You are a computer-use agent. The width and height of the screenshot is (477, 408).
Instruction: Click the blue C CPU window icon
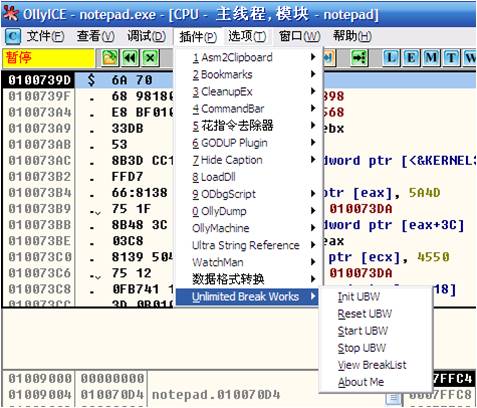pyautogui.click(x=13, y=36)
